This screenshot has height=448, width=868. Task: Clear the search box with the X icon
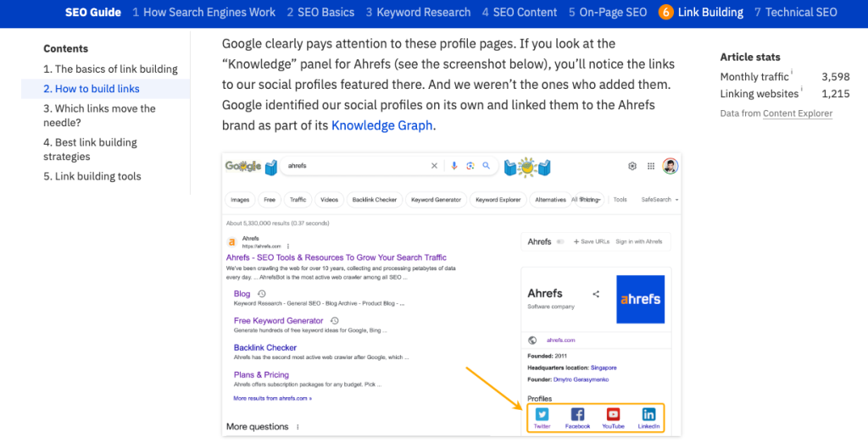pyautogui.click(x=434, y=166)
